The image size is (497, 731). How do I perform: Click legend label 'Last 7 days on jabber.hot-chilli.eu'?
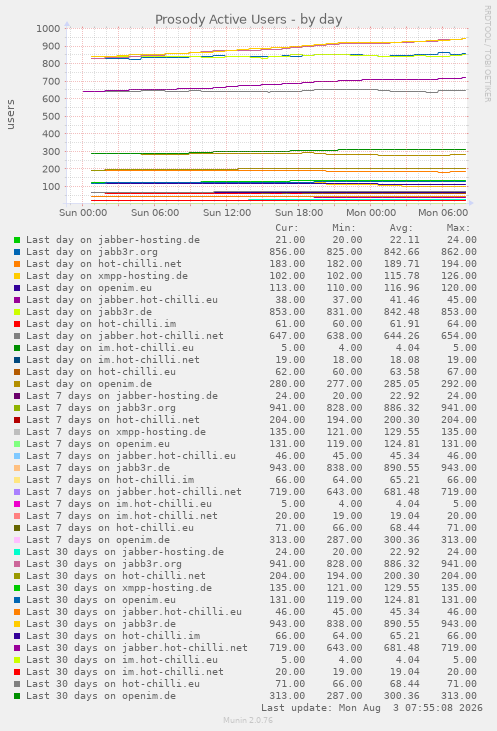click(x=131, y=456)
